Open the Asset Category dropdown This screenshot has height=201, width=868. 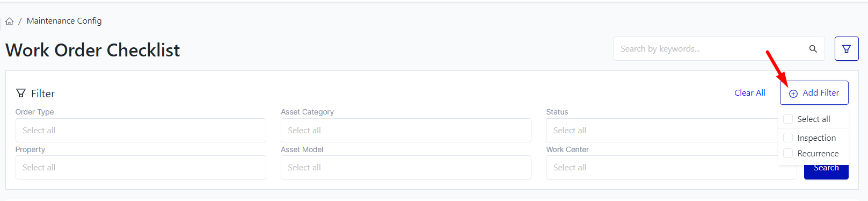[x=406, y=130]
